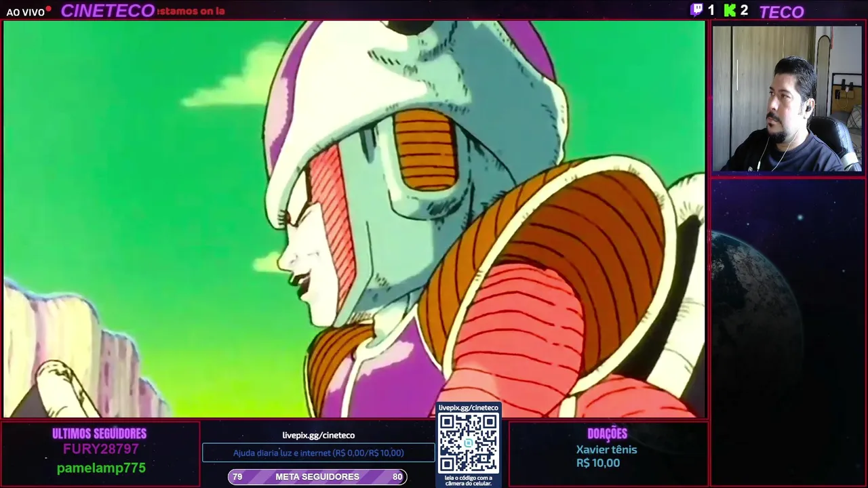Click the livepix.gg/cineteco label above QR code
868x488 pixels.
(469, 407)
